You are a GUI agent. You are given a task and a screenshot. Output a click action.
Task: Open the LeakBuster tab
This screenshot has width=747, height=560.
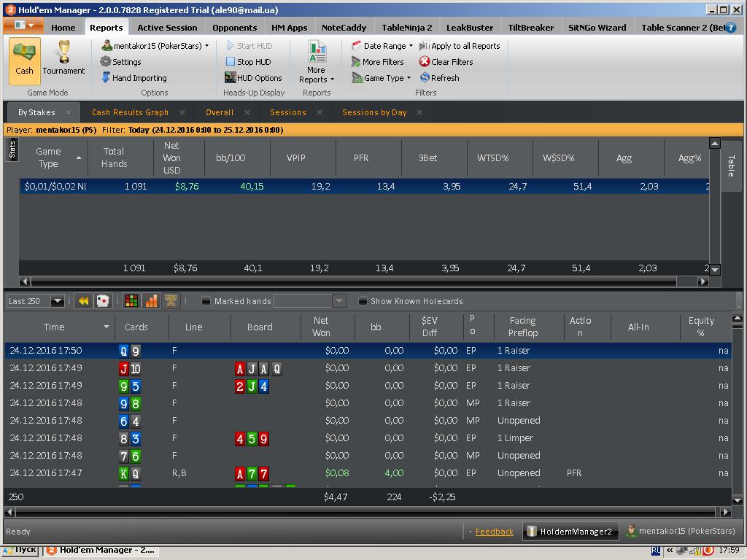pos(470,28)
